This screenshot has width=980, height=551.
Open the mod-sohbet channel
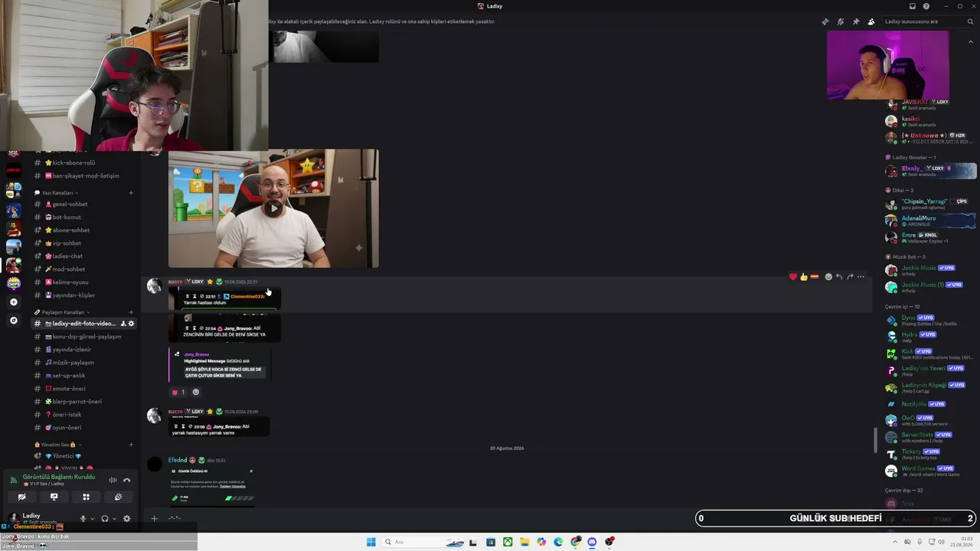[83, 269]
